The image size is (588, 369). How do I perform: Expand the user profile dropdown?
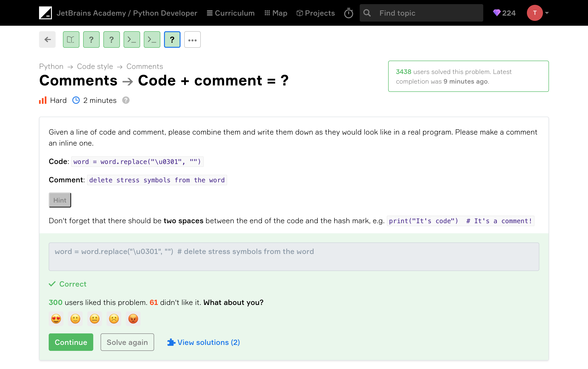[x=546, y=13]
